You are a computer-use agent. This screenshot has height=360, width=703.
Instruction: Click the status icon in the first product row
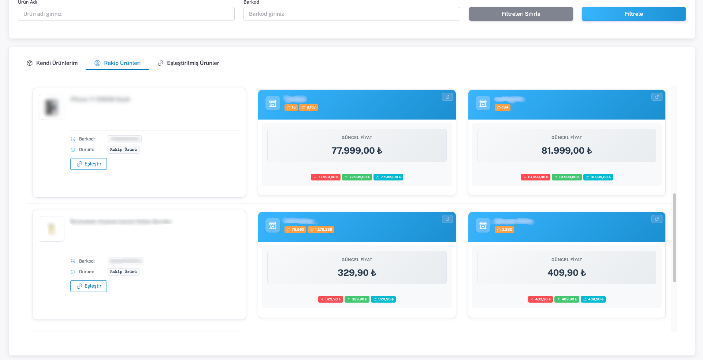[73, 150]
